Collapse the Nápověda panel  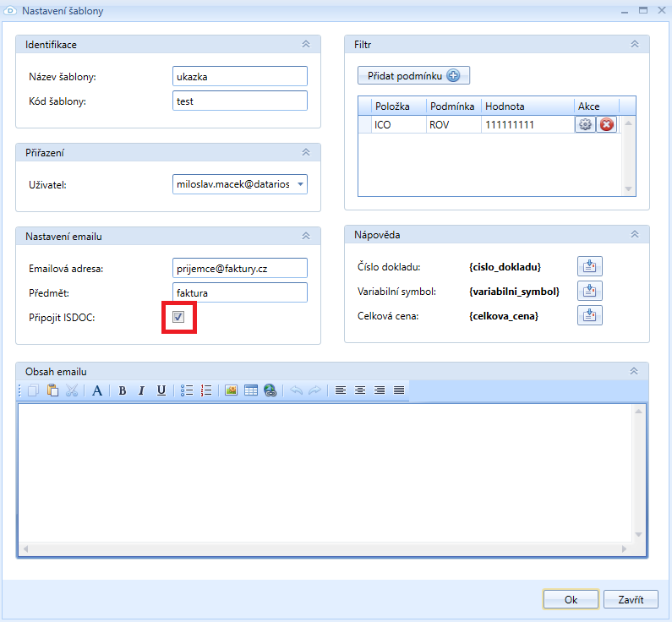[634, 234]
